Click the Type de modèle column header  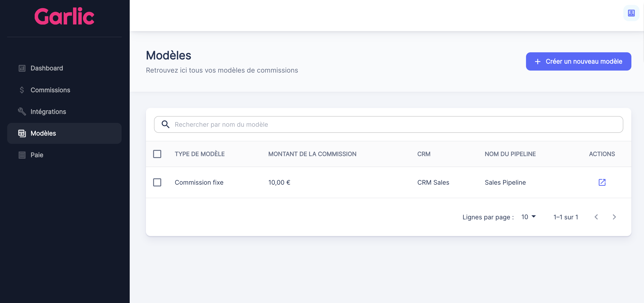[x=200, y=154]
